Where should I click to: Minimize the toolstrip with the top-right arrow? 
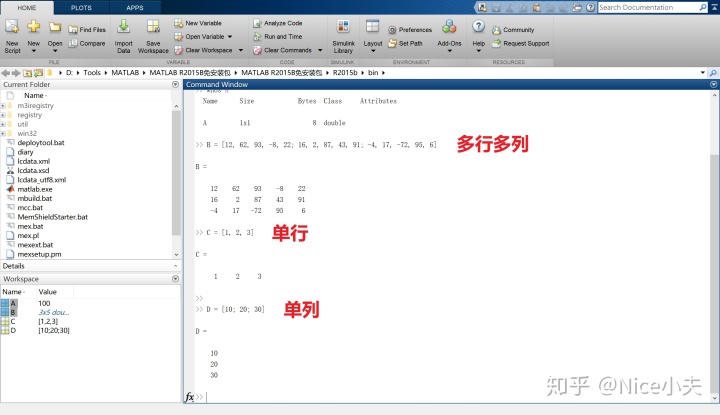[712, 7]
